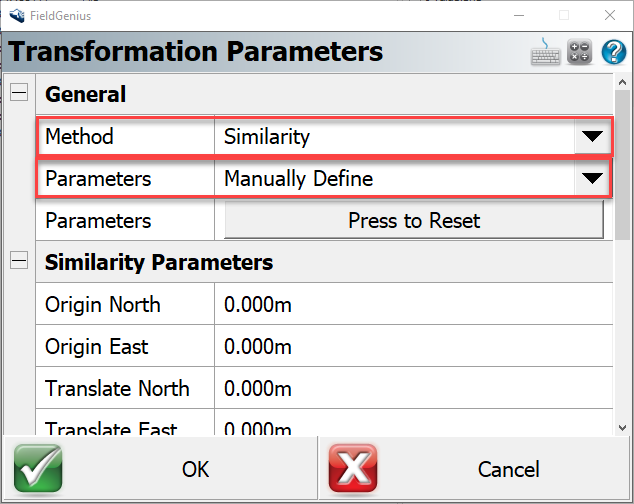Open the calculator icon
The width and height of the screenshot is (634, 504).
[x=580, y=52]
